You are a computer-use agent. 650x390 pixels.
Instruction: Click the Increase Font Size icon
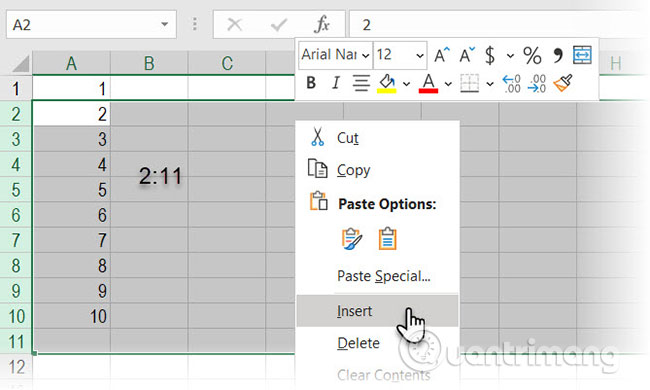coord(442,55)
